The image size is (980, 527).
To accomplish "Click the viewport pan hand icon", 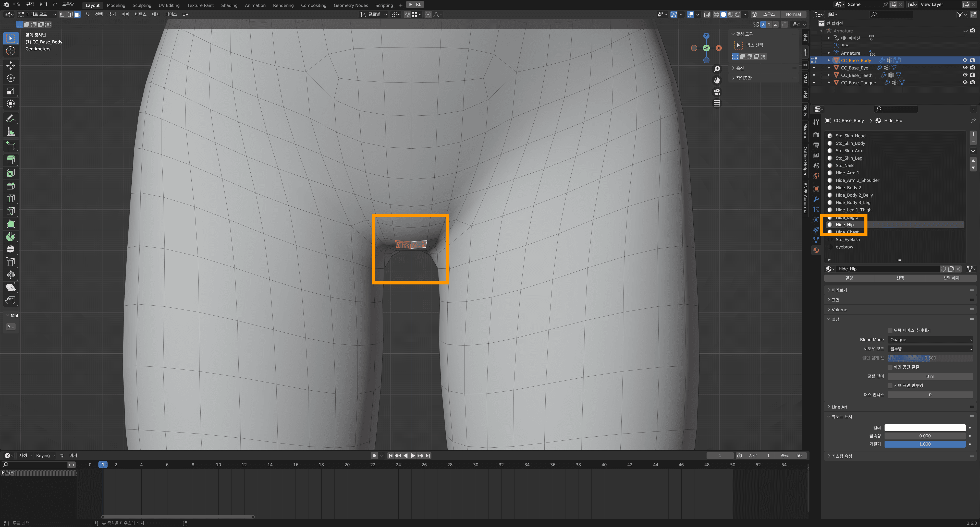I will click(717, 80).
